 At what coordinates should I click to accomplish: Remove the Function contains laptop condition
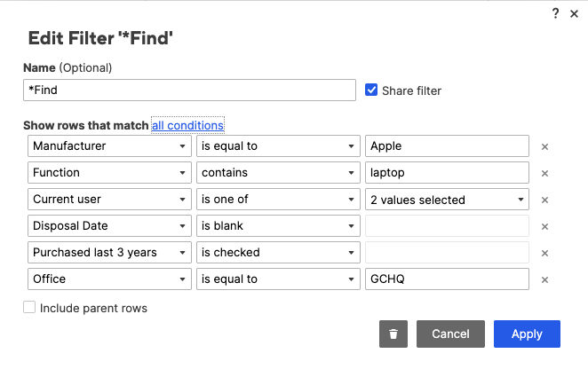(545, 173)
